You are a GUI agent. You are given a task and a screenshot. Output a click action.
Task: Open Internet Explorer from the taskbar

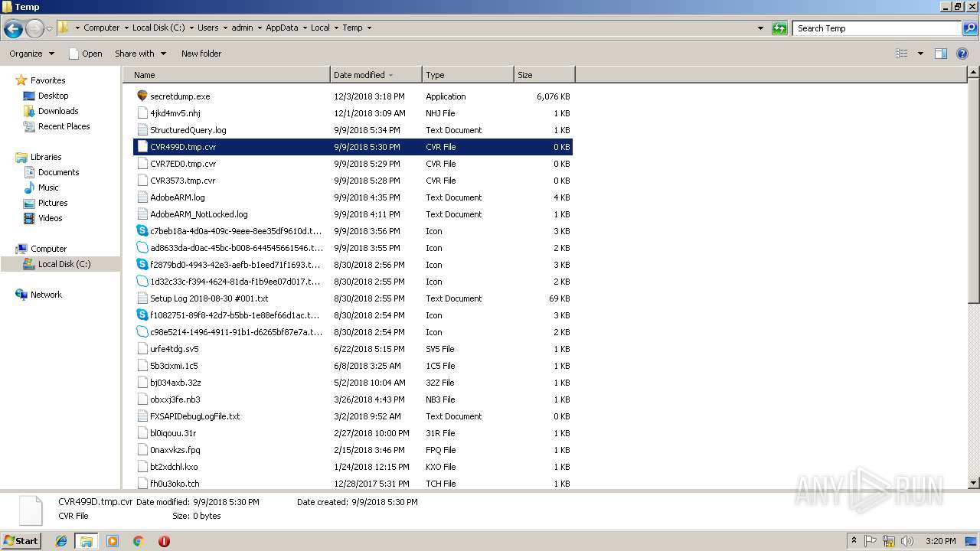click(61, 541)
